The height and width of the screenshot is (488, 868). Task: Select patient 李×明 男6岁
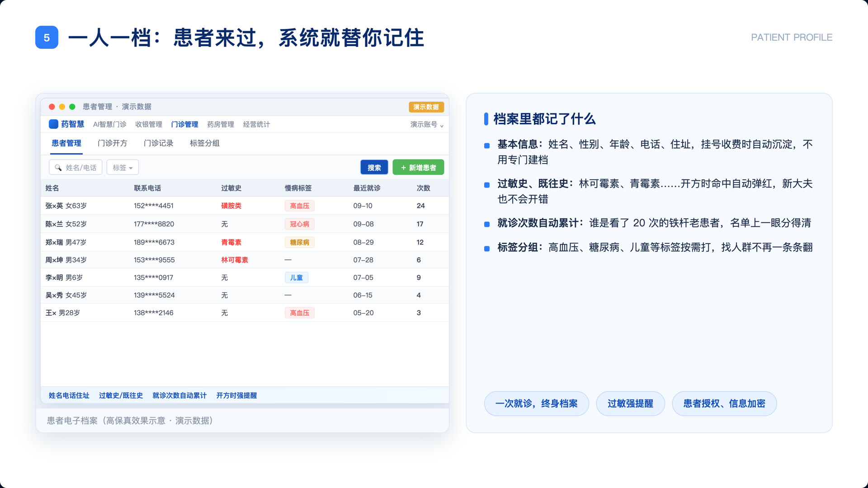(64, 277)
